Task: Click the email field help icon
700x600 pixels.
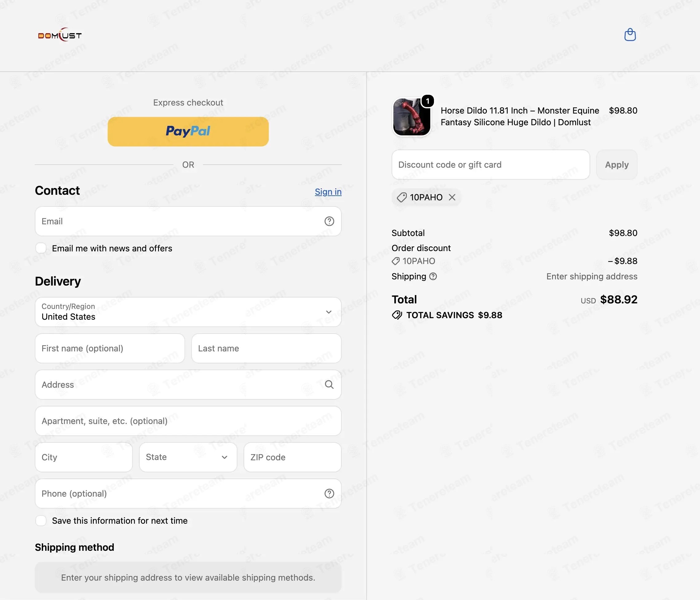Action: click(x=329, y=222)
